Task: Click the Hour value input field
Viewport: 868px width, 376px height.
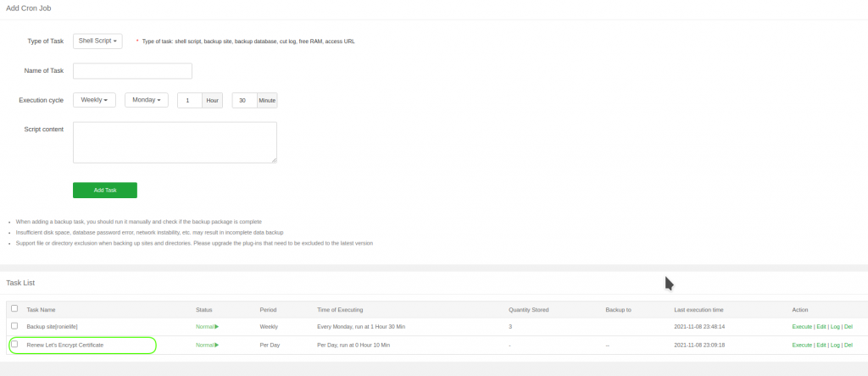Action: coord(189,100)
